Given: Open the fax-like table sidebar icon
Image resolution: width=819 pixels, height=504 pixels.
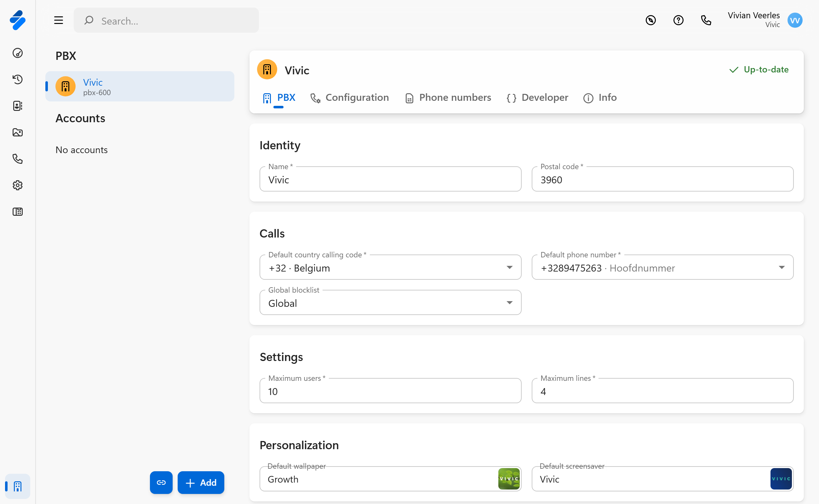Looking at the screenshot, I should click(x=17, y=212).
